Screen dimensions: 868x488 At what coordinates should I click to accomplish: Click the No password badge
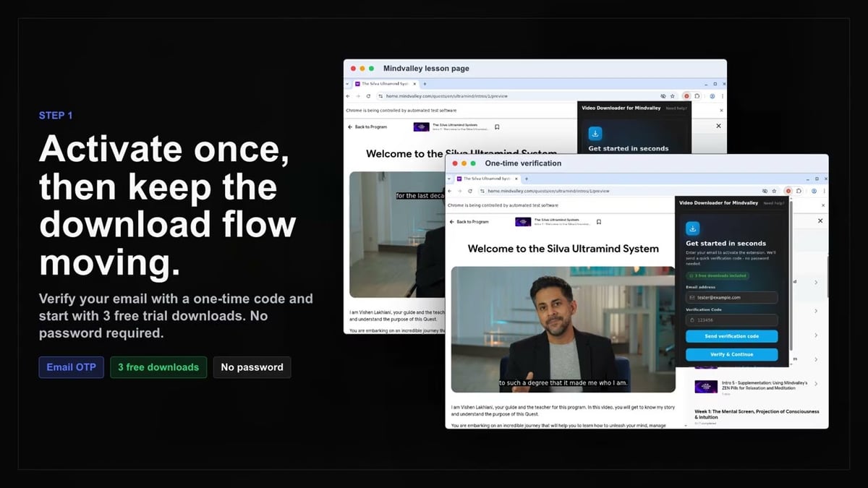coord(252,367)
